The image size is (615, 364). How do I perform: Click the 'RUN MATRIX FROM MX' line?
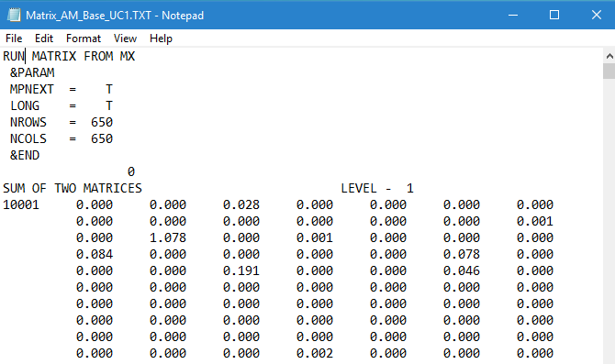coord(69,57)
